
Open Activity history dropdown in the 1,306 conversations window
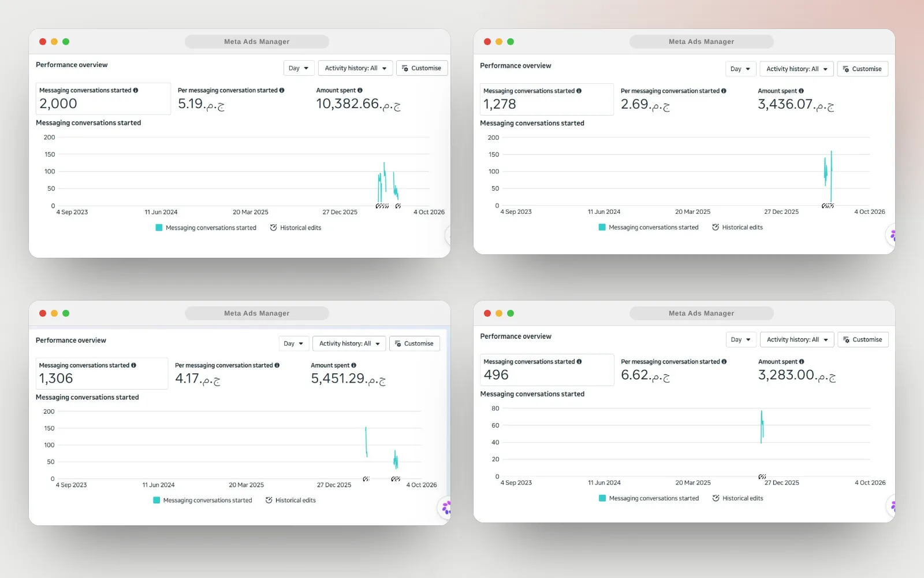point(349,343)
